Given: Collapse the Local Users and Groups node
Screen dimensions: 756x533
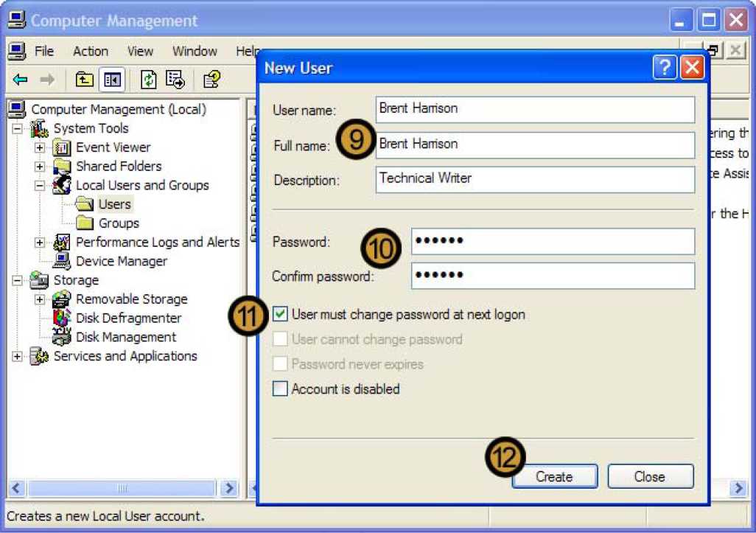Looking at the screenshot, I should (x=40, y=186).
